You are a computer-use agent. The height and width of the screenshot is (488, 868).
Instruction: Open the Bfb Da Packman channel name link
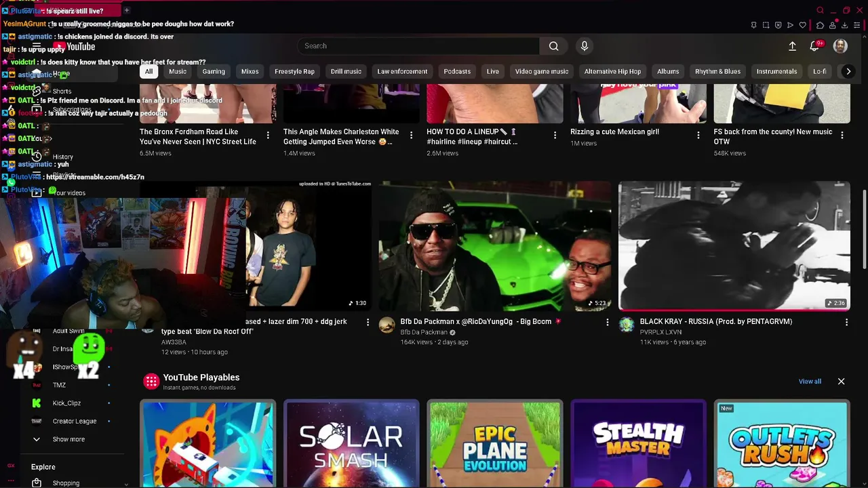(424, 332)
